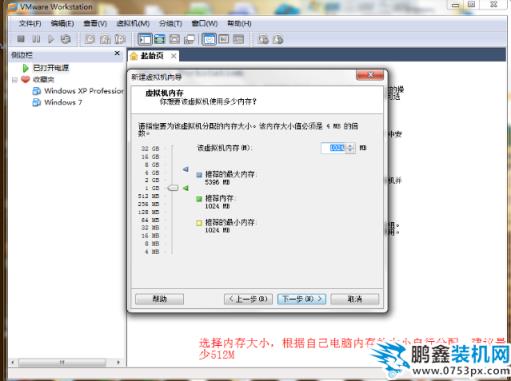Open the 窗口(W) menu
The width and height of the screenshot is (511, 381).
pyautogui.click(x=204, y=23)
